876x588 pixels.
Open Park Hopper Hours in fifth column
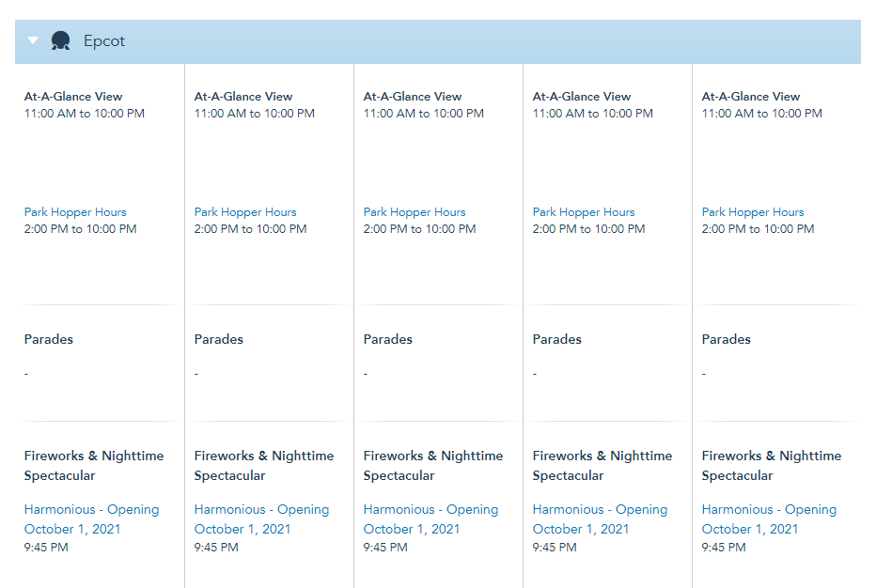pyautogui.click(x=753, y=212)
